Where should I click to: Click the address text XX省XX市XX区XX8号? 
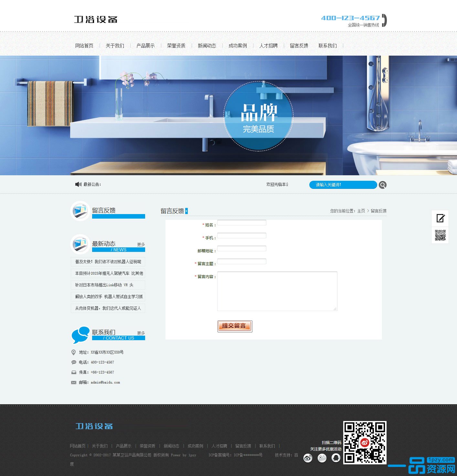pos(107,352)
